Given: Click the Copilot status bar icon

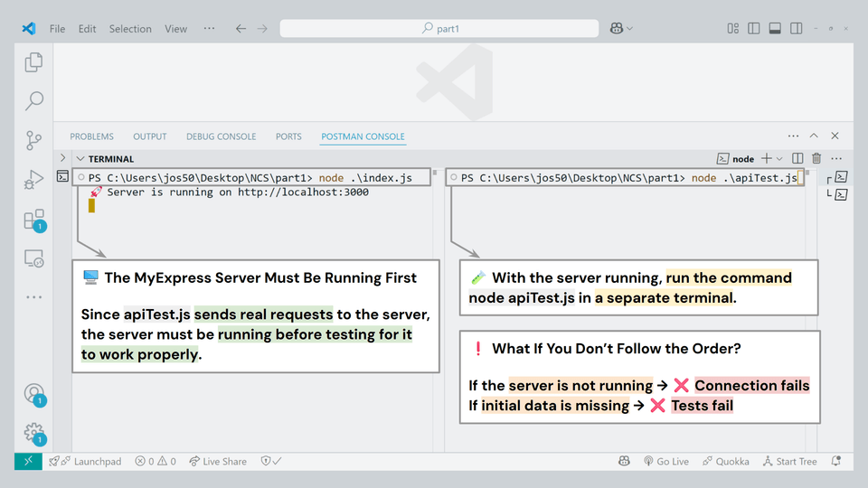Looking at the screenshot, I should click(x=624, y=462).
